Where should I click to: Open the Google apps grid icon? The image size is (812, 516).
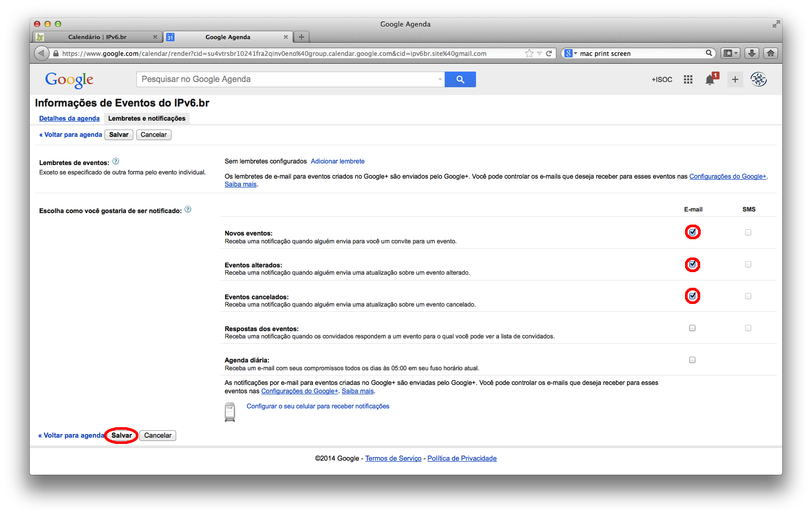688,79
